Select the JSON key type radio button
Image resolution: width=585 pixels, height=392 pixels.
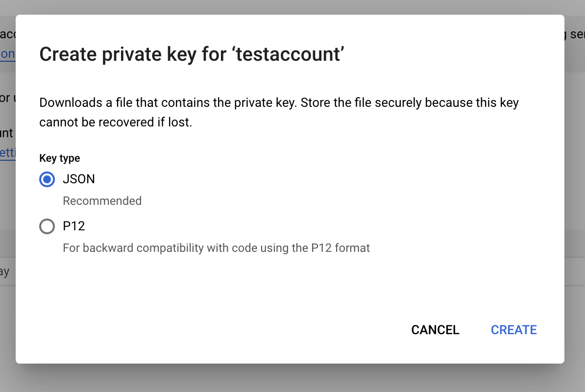47,180
